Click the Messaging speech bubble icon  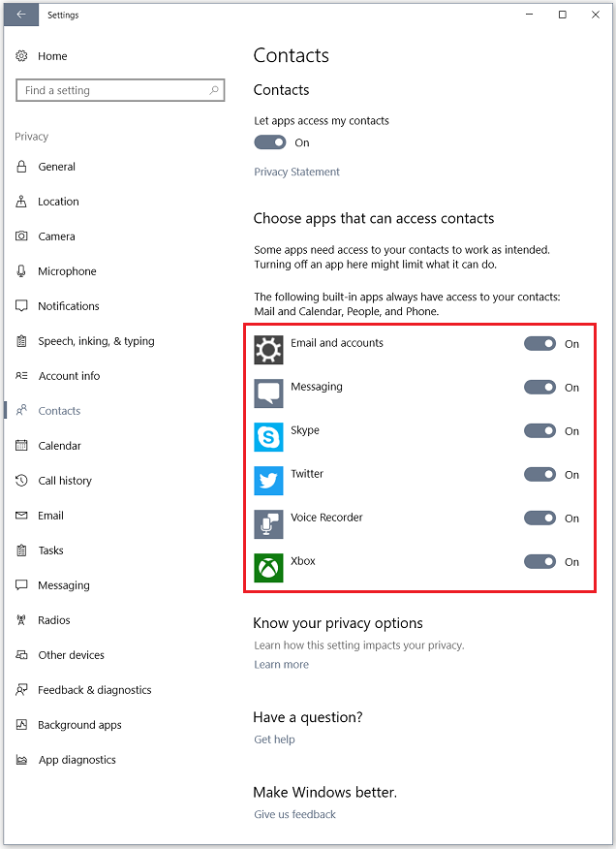268,393
